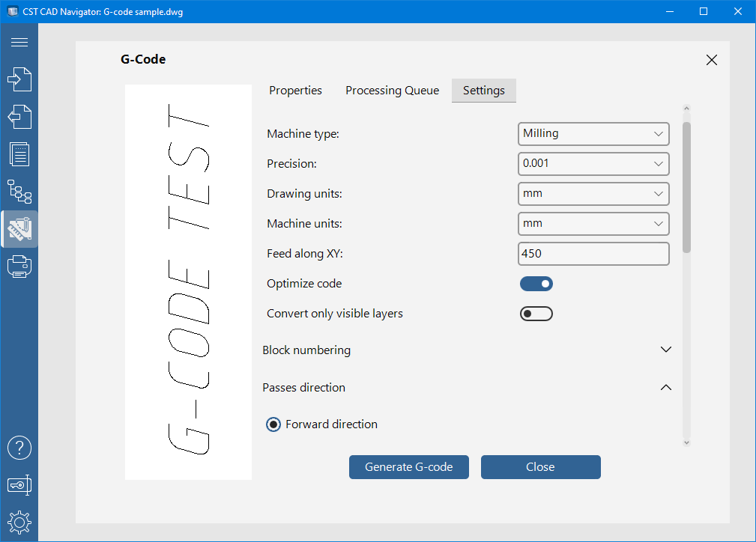Open the Machine type dropdown

[x=593, y=134]
